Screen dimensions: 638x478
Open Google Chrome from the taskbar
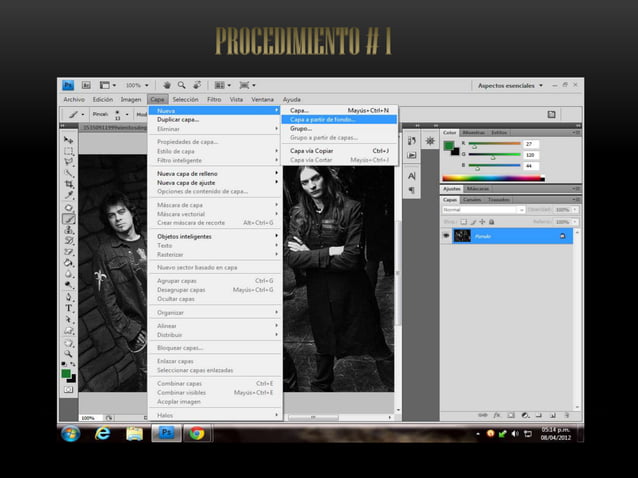pyautogui.click(x=197, y=433)
